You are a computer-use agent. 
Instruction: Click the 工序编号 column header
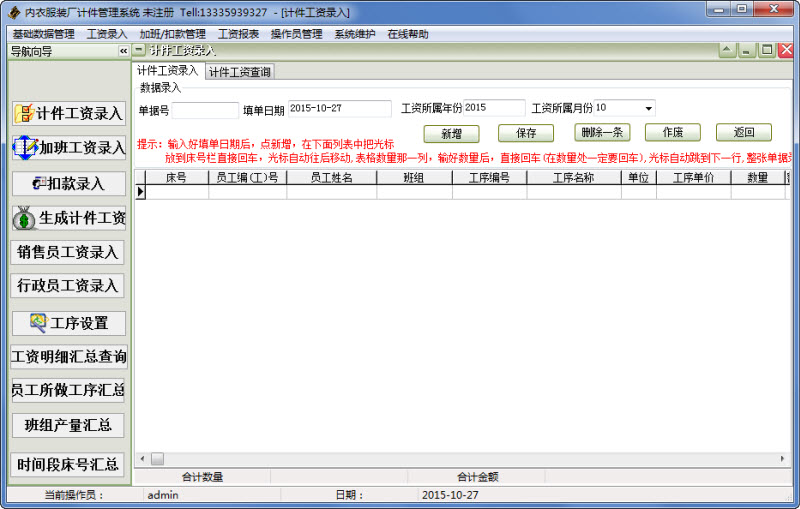point(489,177)
